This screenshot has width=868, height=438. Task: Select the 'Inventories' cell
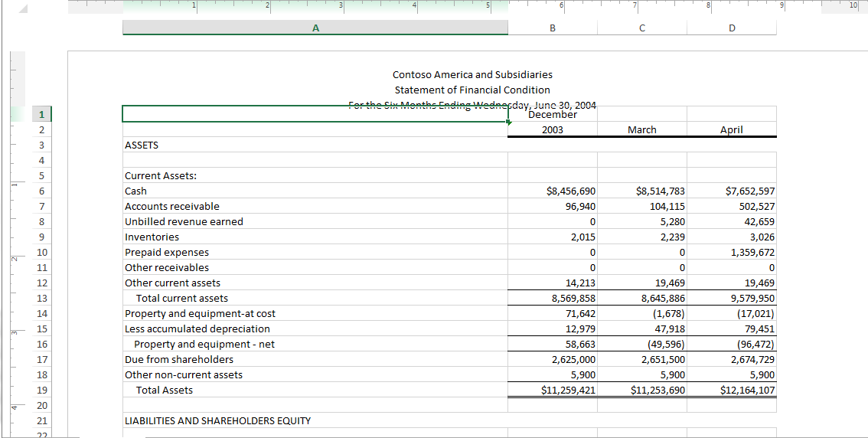(x=315, y=237)
